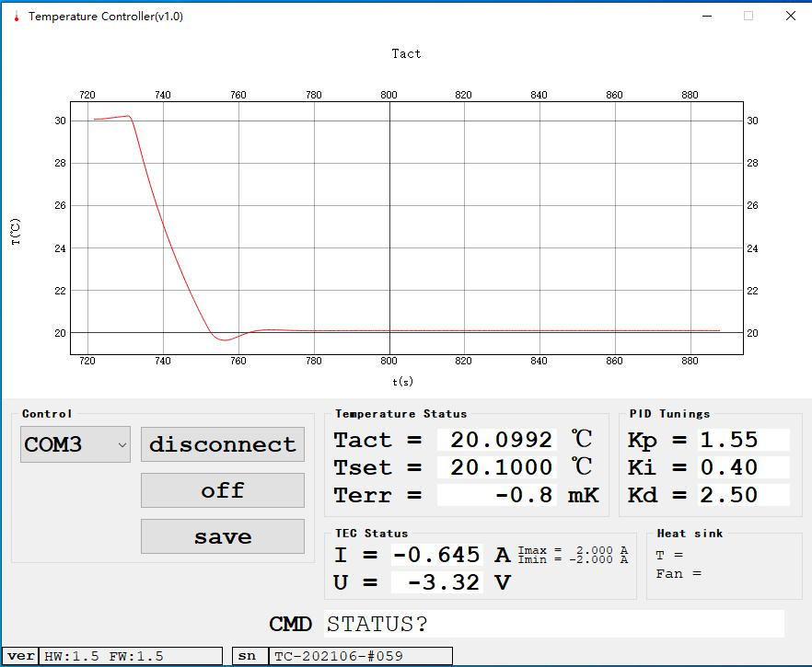The width and height of the screenshot is (812, 667).
Task: Click the TEC voltage U value field
Action: [x=436, y=582]
